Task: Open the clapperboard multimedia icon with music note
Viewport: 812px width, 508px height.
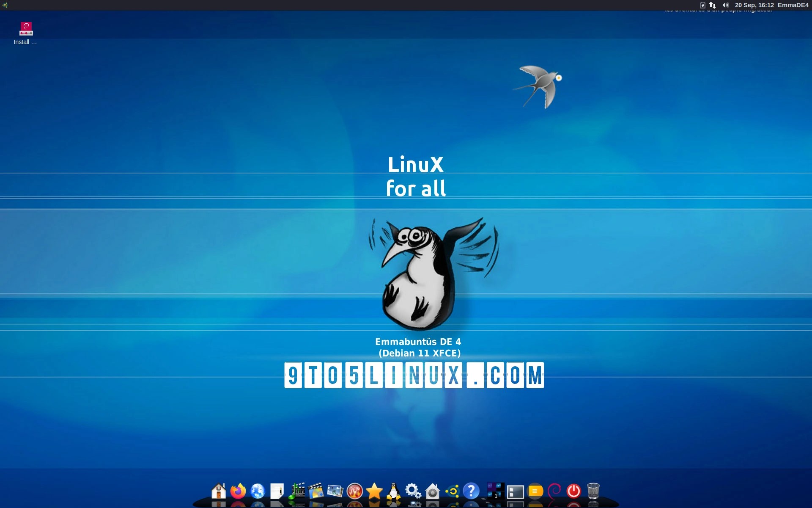Action: [x=297, y=491]
